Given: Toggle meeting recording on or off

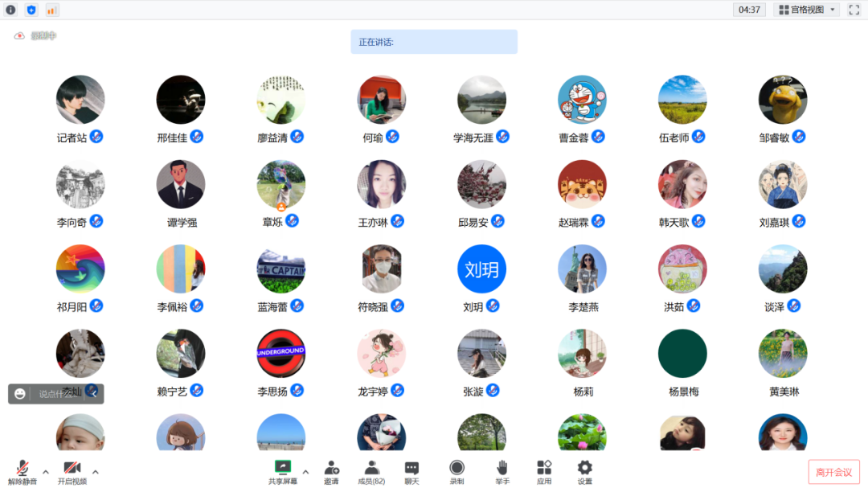Looking at the screenshot, I should click(x=457, y=468).
